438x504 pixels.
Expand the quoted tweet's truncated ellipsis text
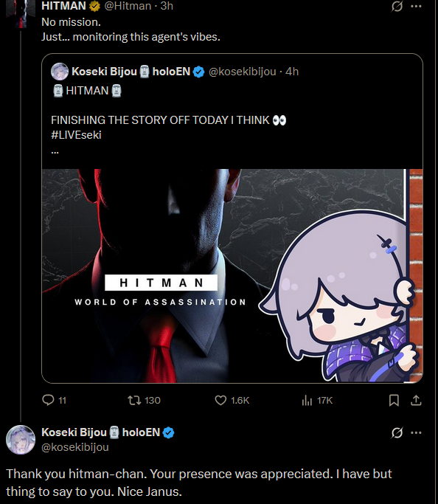55,151
